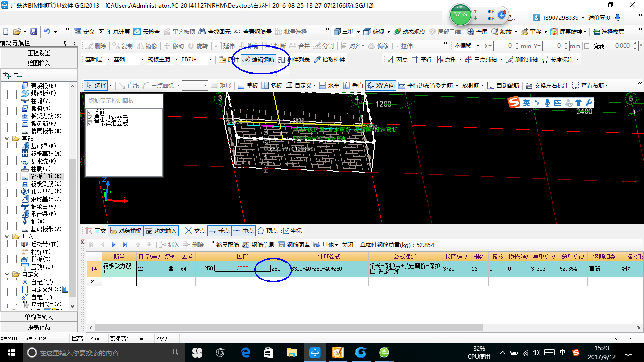The height and width of the screenshot is (362, 644).
Task: Click 拾取构件 pick component tool
Action: coord(330,59)
